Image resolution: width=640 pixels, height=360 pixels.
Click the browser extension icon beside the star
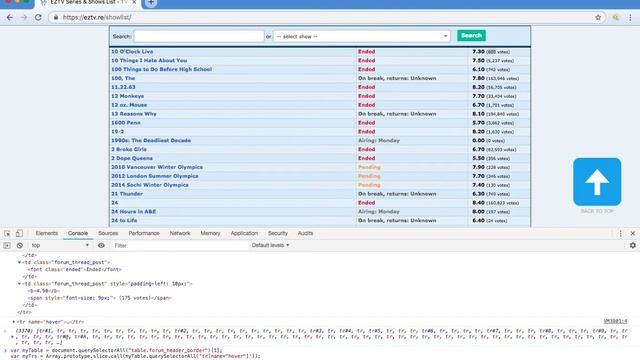(616, 18)
